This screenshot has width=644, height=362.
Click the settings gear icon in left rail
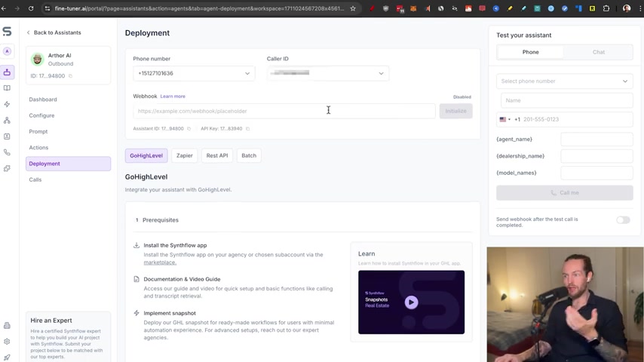point(7,342)
